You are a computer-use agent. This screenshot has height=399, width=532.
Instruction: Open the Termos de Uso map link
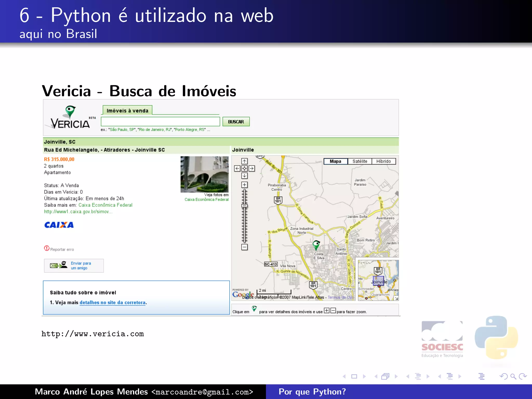coord(341,297)
